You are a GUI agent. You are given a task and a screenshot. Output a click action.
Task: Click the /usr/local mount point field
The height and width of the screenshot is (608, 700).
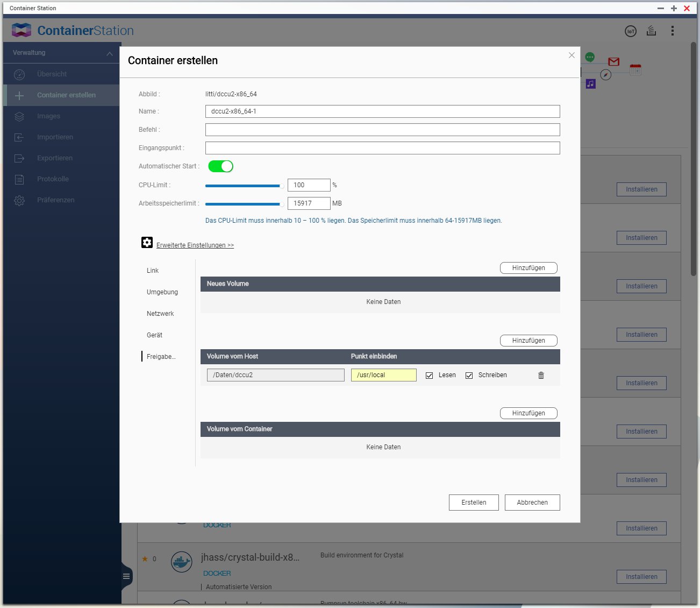coord(384,375)
